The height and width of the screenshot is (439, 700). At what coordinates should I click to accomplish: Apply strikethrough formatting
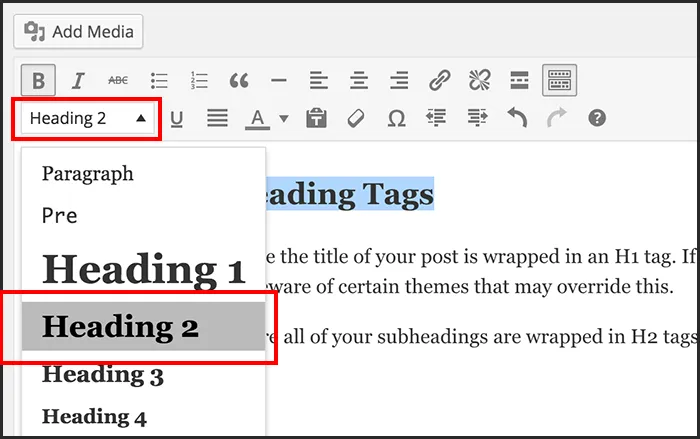click(118, 81)
